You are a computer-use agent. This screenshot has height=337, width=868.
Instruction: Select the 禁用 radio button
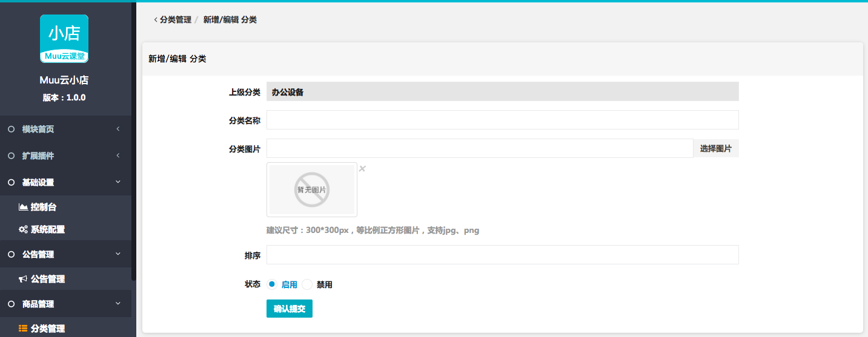pyautogui.click(x=307, y=284)
